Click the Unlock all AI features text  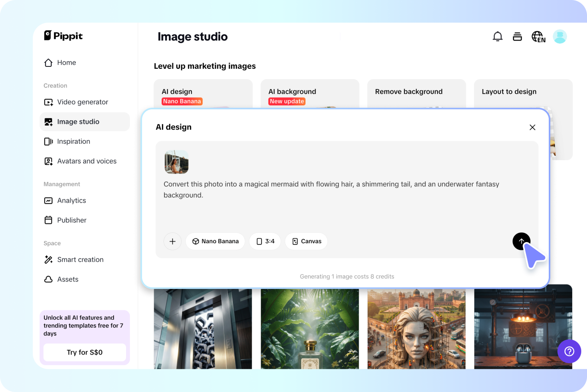(x=84, y=326)
